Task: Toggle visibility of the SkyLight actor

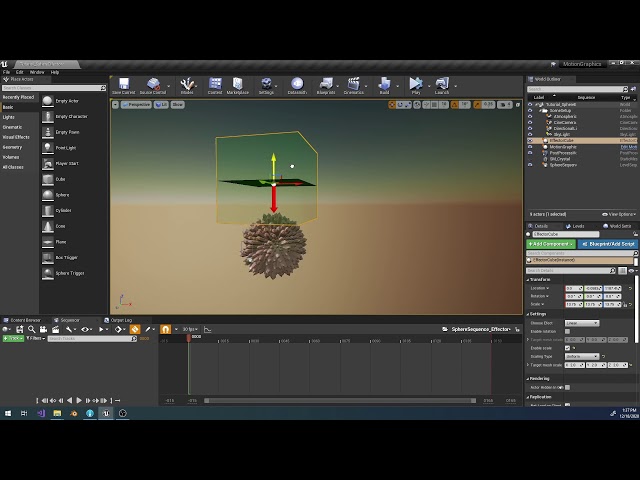Action: [x=530, y=134]
